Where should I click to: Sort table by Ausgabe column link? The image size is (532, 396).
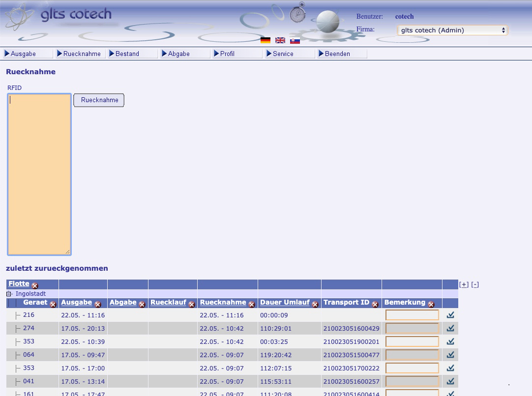coord(76,303)
